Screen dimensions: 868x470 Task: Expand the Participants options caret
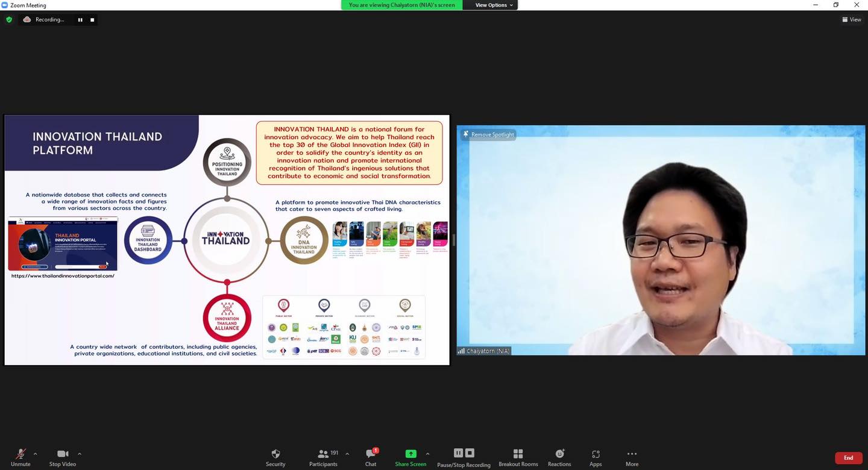point(347,454)
